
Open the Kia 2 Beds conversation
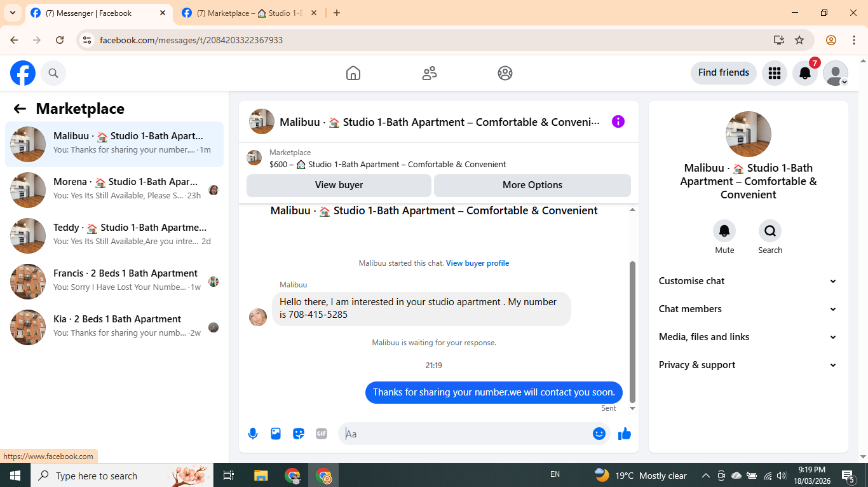[x=114, y=327]
